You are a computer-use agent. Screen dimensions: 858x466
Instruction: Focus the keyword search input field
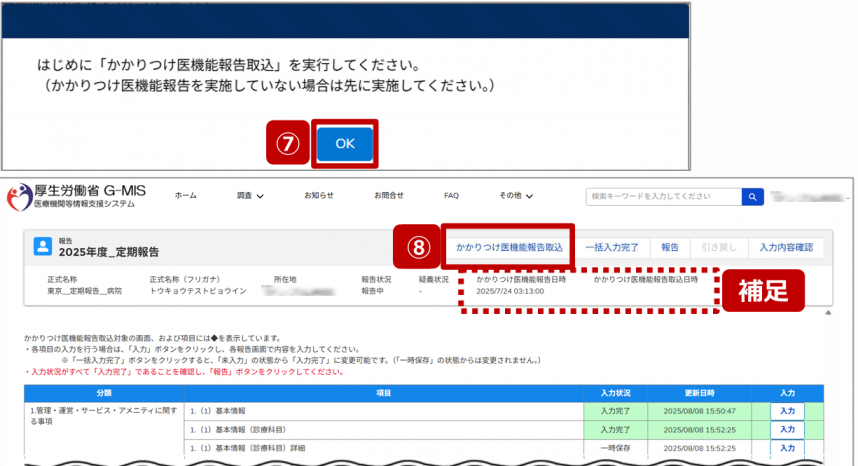(x=664, y=196)
